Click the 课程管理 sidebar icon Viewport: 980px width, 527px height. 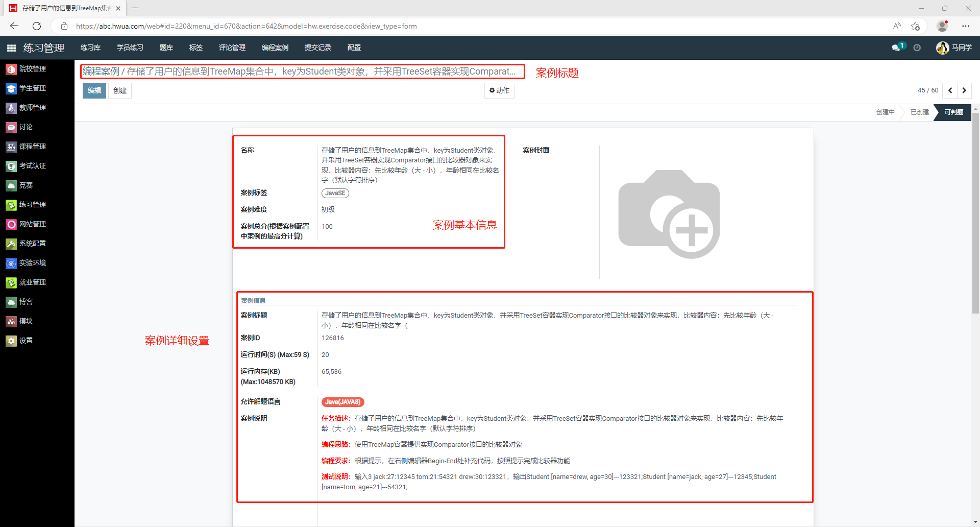point(11,147)
